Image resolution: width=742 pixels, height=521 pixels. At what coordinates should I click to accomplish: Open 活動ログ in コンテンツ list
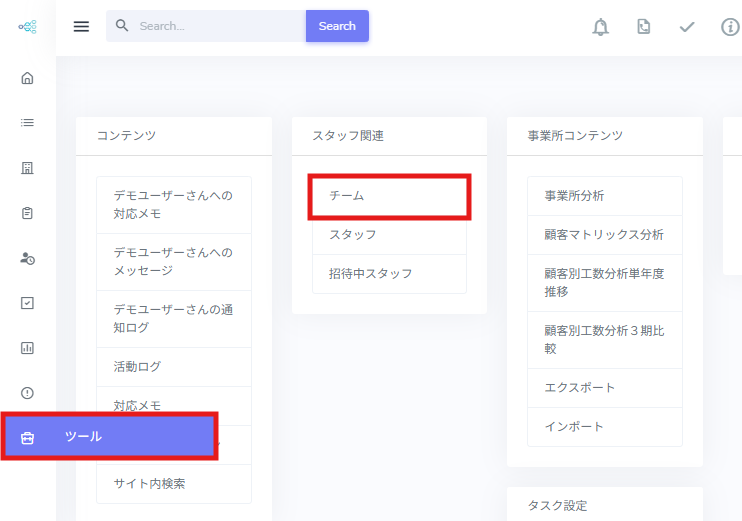pyautogui.click(x=173, y=367)
